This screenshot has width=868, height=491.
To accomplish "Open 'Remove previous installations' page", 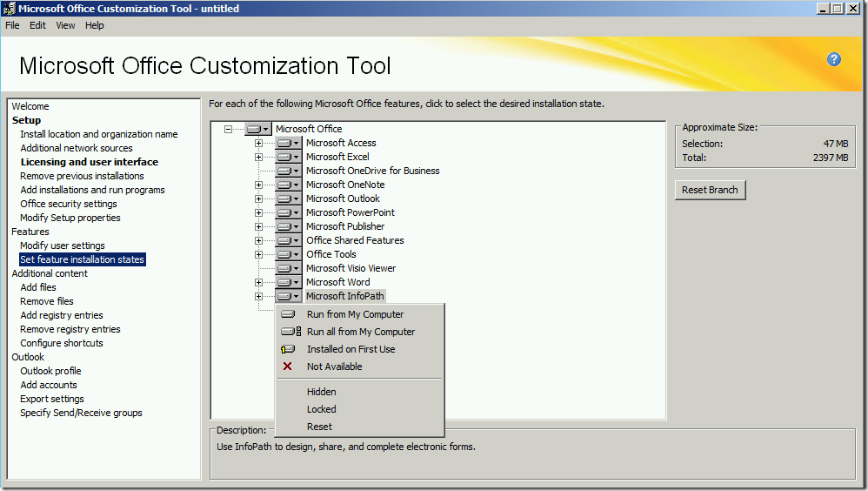I will click(x=82, y=176).
